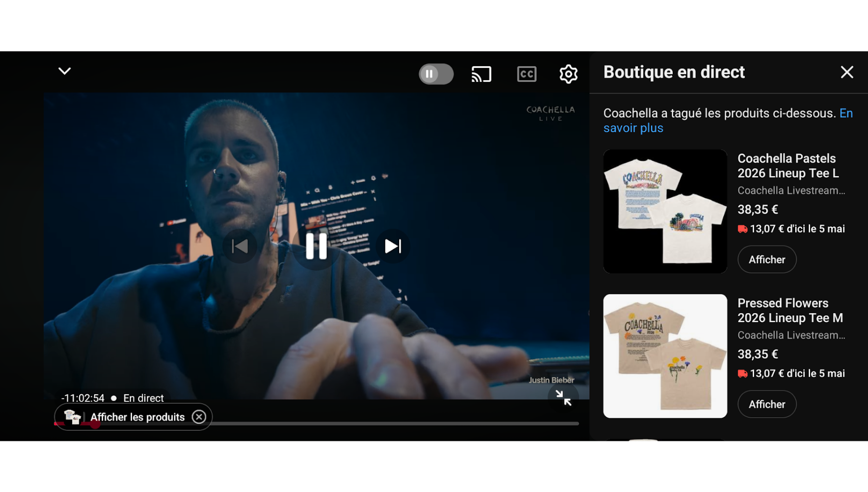The height and width of the screenshot is (492, 868).
Task: Open the Coachella Pastels tee thumbnail
Action: point(665,211)
